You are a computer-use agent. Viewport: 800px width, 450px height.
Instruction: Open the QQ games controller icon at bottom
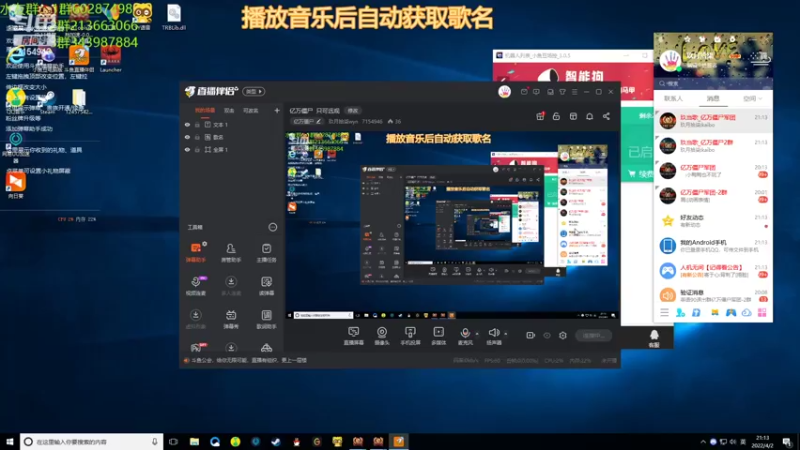pos(731,313)
